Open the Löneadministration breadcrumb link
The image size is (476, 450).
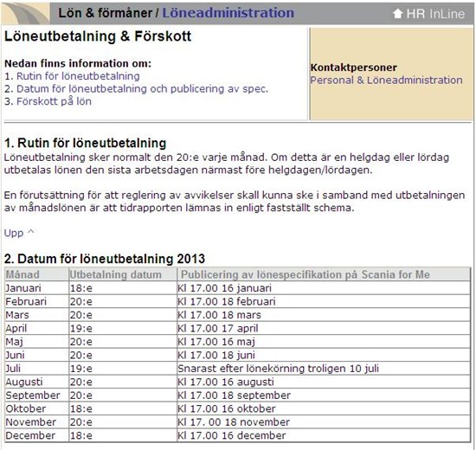[x=228, y=13]
